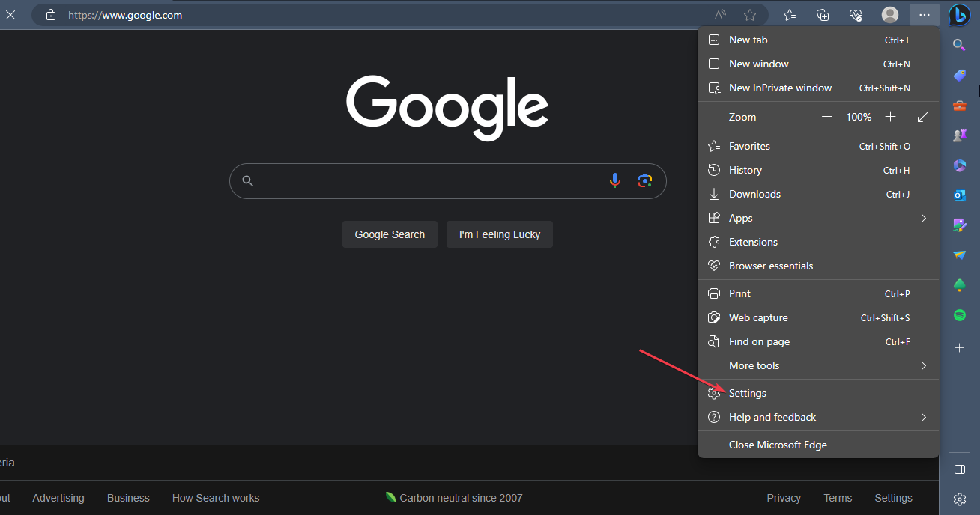
Task: Click the sidebar settings gear icon
Action: (x=959, y=499)
